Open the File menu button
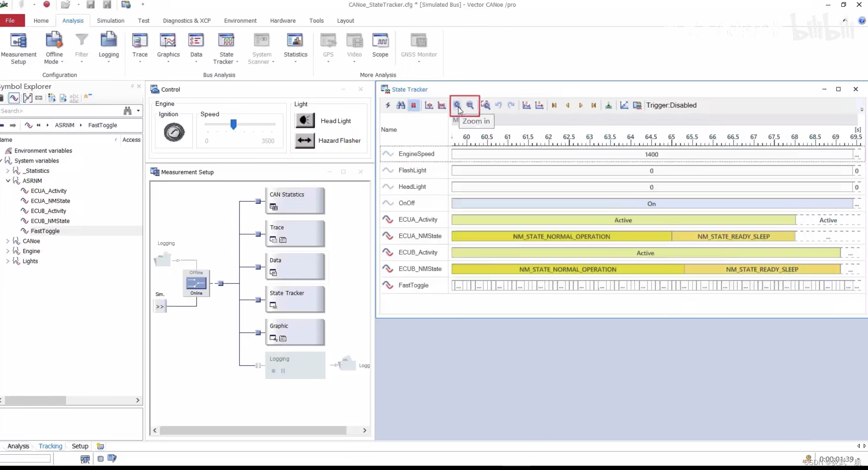 (x=11, y=21)
